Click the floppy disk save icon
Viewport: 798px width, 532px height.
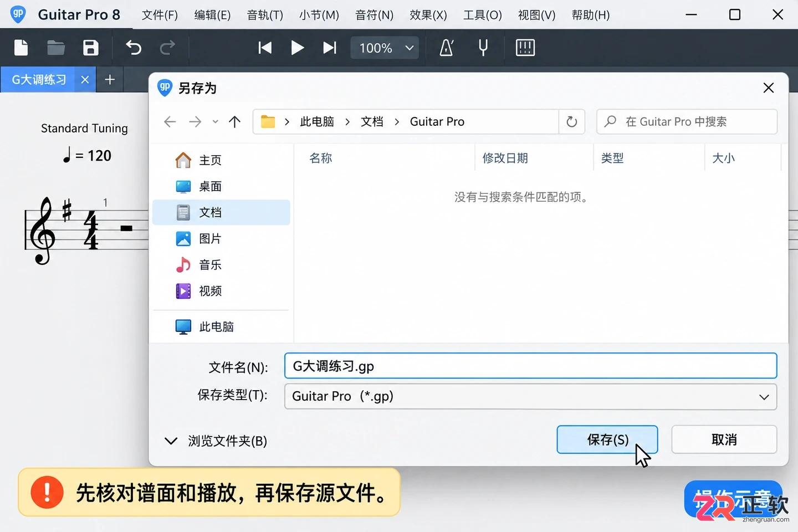pos(91,48)
